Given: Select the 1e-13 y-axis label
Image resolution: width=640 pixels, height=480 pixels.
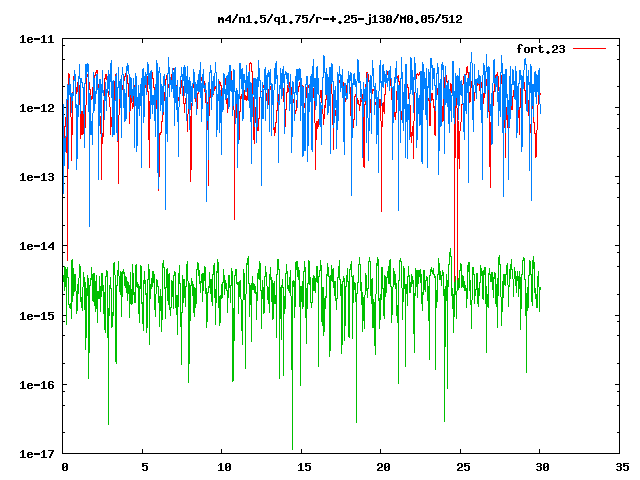Looking at the screenshot, I should click(37, 177).
